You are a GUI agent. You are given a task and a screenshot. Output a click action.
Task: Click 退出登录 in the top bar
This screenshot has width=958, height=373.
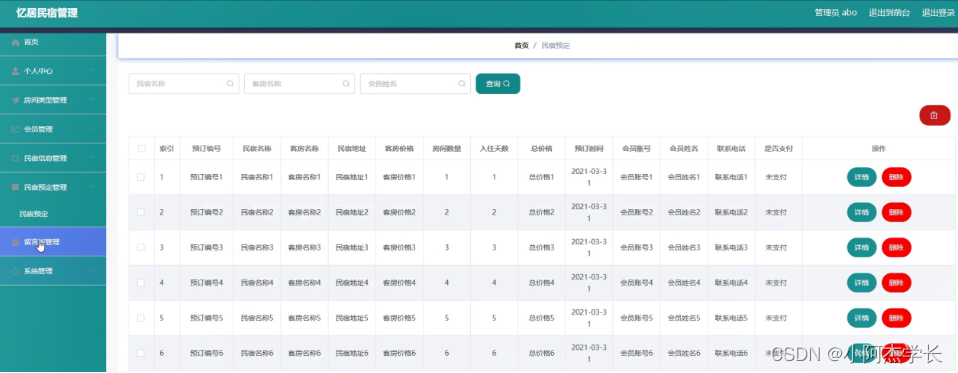(x=938, y=13)
